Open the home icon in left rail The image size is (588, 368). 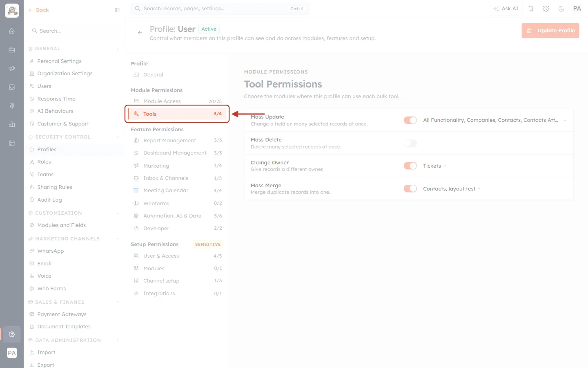point(12,31)
